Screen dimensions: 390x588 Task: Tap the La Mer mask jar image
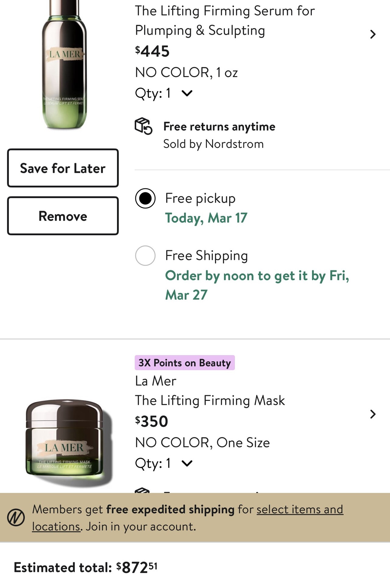[x=68, y=441]
